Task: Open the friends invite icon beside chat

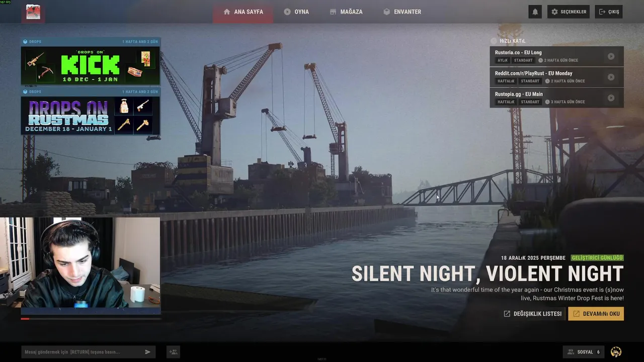Action: point(173,352)
